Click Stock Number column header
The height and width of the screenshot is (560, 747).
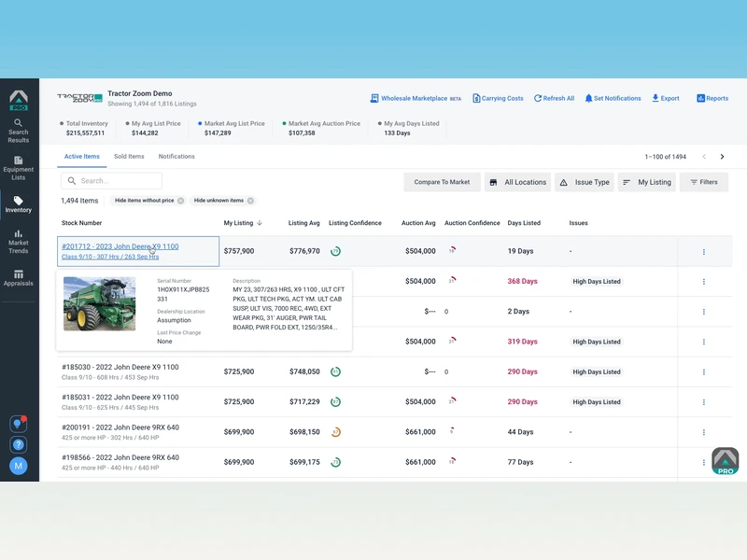pos(81,223)
